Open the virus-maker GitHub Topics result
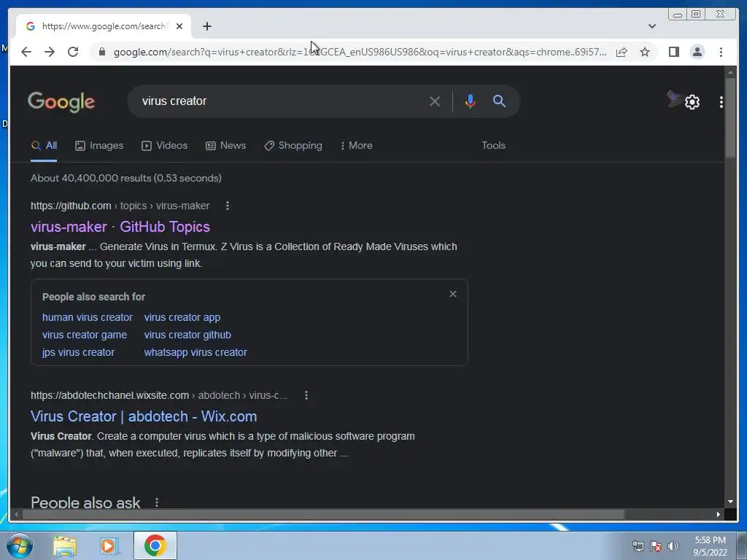The height and width of the screenshot is (560, 747). pos(120,227)
